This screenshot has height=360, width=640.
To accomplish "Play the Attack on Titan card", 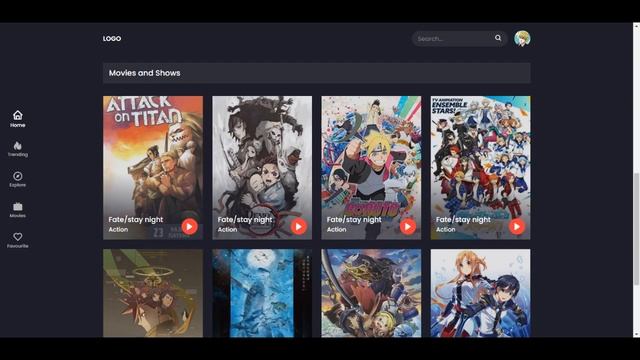I will click(189, 226).
